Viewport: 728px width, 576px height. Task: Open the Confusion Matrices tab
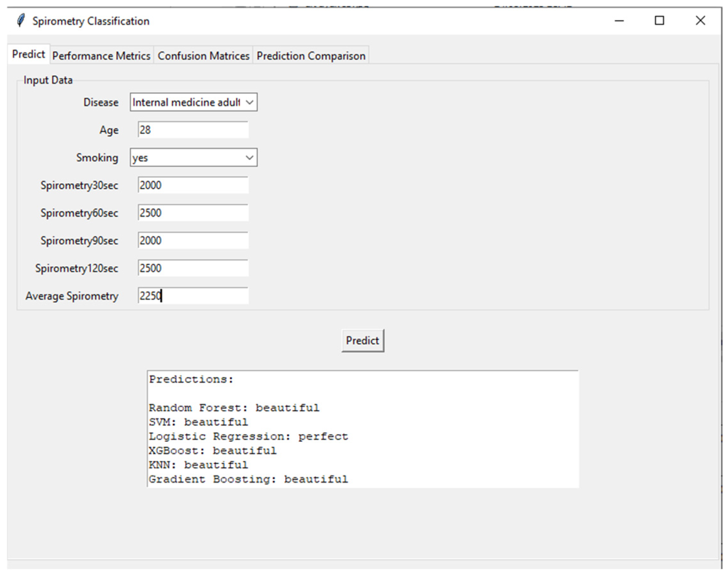tap(203, 56)
